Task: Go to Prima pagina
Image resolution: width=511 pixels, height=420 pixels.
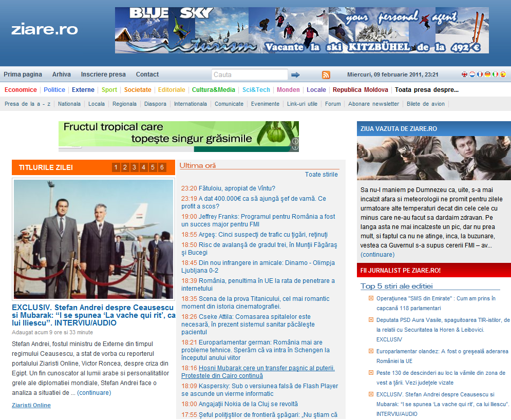Action: 23,74
